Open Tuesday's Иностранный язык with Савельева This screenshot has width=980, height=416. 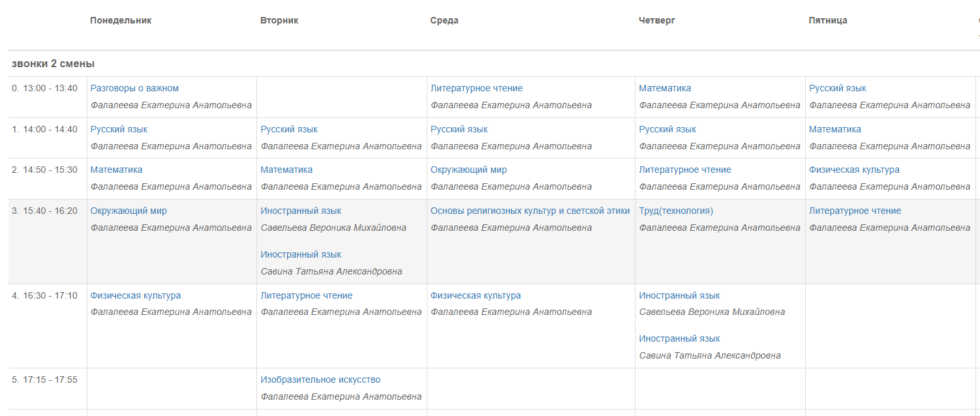coord(301,211)
